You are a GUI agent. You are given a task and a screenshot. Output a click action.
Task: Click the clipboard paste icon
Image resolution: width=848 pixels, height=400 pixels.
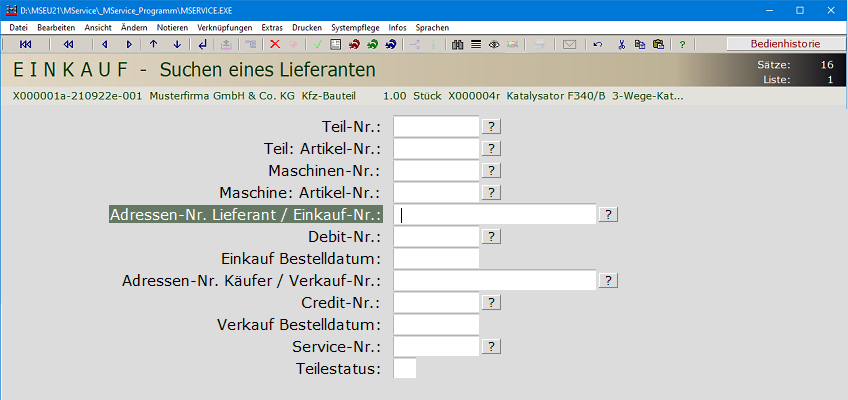(x=658, y=44)
